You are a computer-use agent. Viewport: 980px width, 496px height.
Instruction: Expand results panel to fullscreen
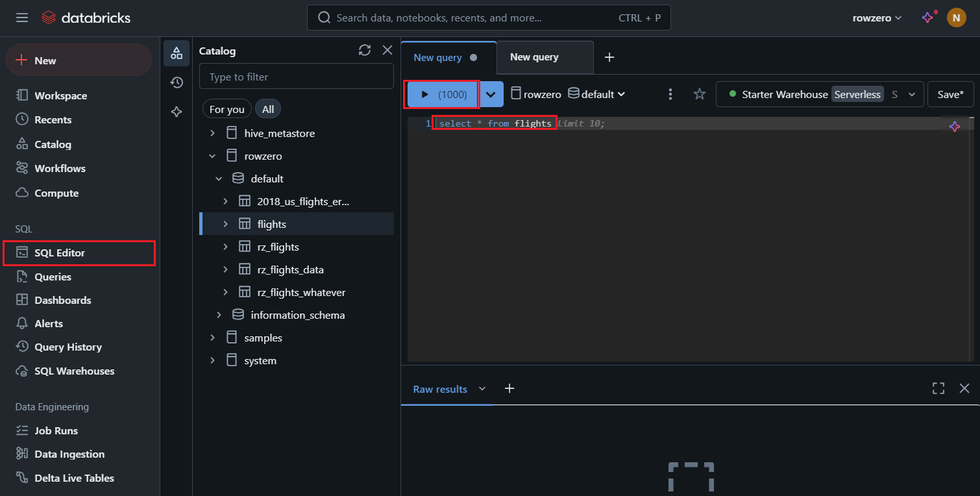coord(938,388)
